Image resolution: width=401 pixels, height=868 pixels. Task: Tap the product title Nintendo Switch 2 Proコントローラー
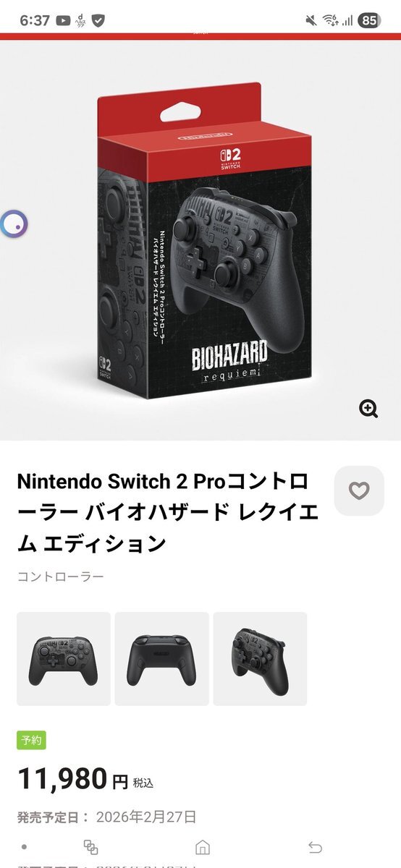click(x=166, y=513)
